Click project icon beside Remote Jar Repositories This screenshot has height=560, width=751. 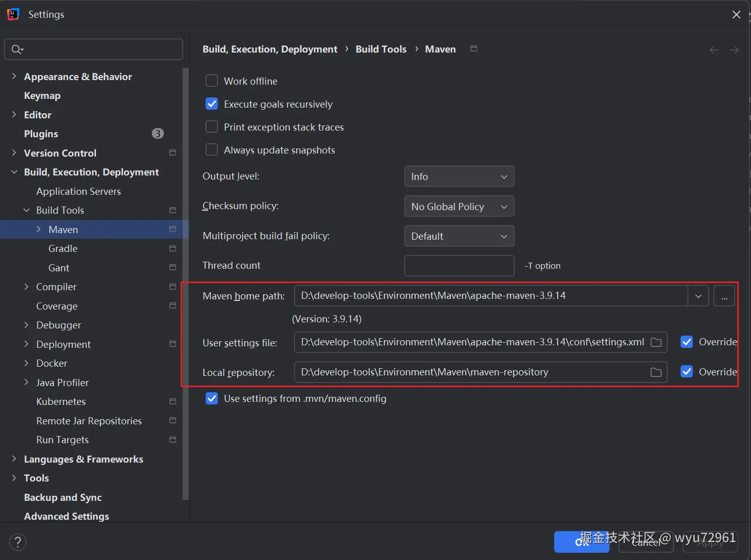[x=172, y=420]
